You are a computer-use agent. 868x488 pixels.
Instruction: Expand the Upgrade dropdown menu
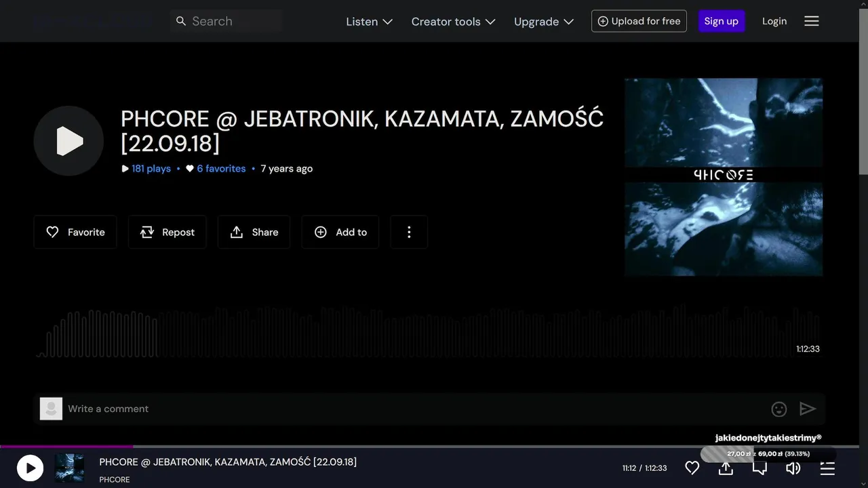[x=545, y=21]
